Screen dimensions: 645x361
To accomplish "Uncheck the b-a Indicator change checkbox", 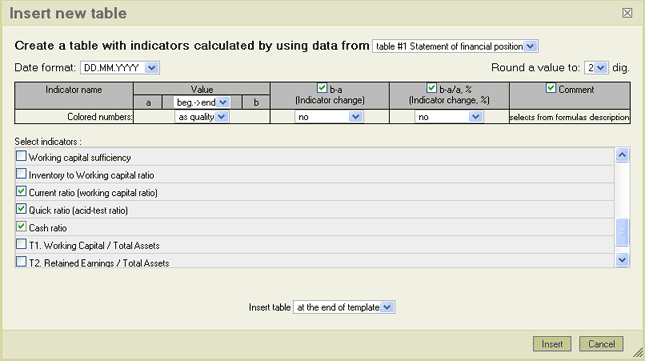I will [322, 88].
